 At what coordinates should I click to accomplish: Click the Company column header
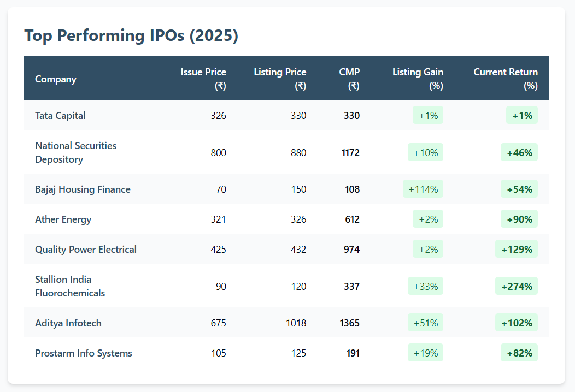tap(56, 79)
